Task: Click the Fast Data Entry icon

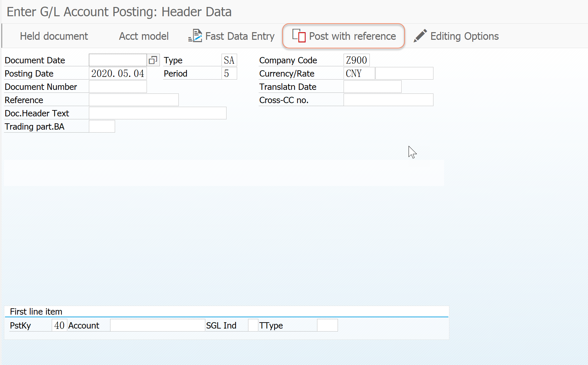Action: [x=195, y=36]
